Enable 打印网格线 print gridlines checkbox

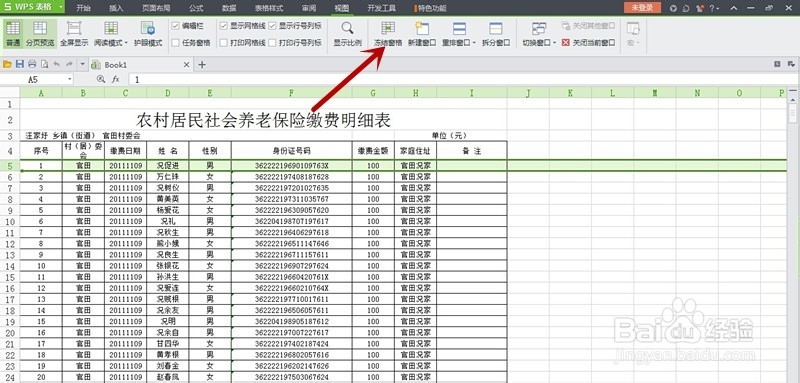click(x=223, y=43)
